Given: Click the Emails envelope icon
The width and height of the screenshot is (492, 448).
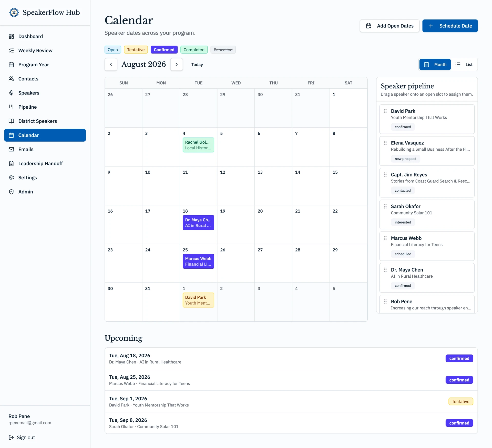Looking at the screenshot, I should pyautogui.click(x=11, y=149).
